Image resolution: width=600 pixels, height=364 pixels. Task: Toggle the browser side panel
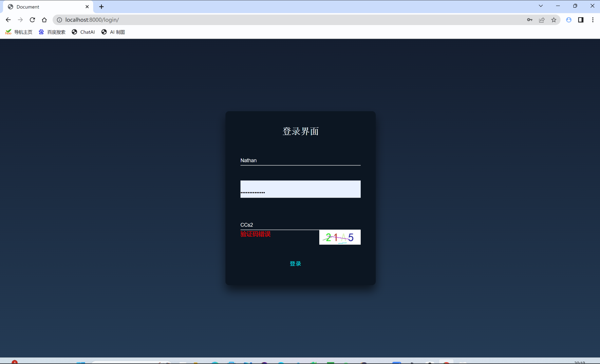point(581,20)
